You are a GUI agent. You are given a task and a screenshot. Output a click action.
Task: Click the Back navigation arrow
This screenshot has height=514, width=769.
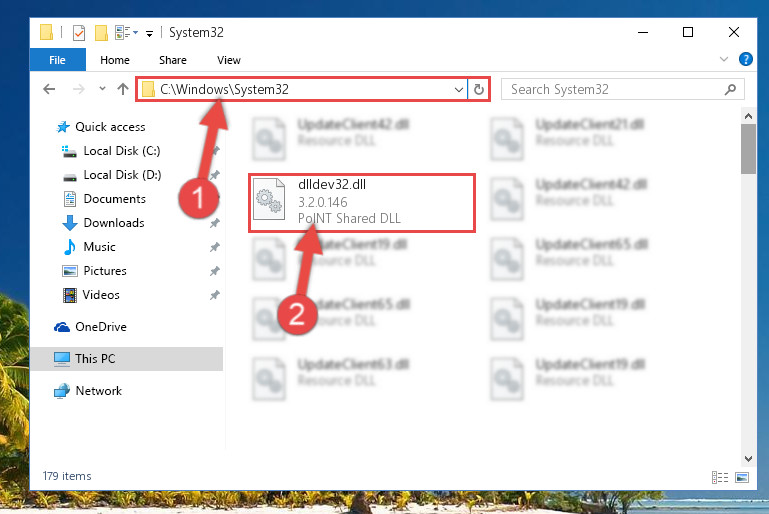[49, 89]
